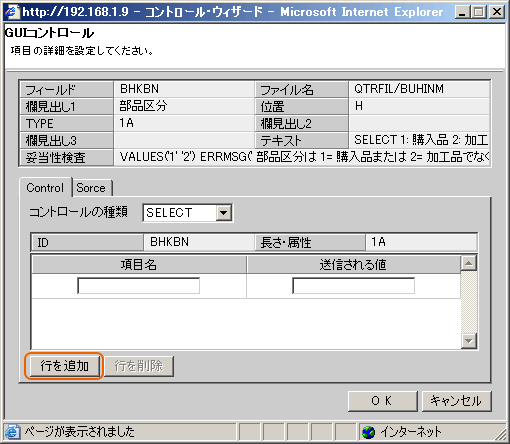This screenshot has height=444, width=510.
Task: Click the scrollbar track in item list
Action: (x=469, y=302)
